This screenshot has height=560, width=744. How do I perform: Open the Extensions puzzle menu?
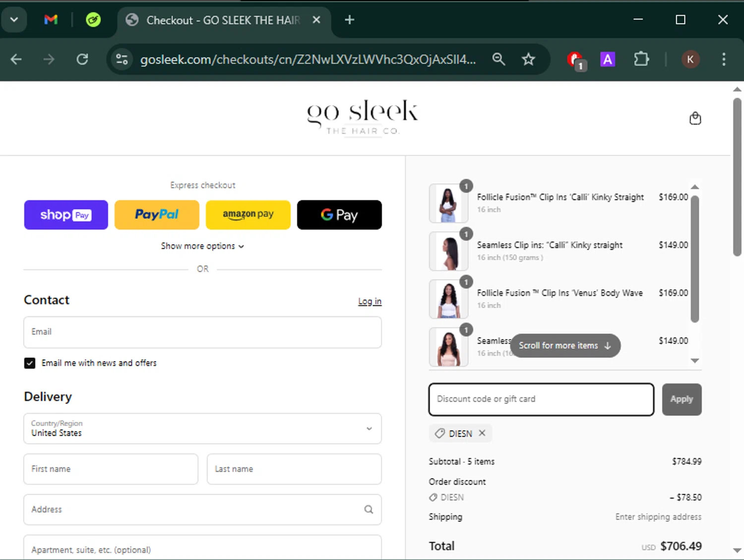(641, 59)
